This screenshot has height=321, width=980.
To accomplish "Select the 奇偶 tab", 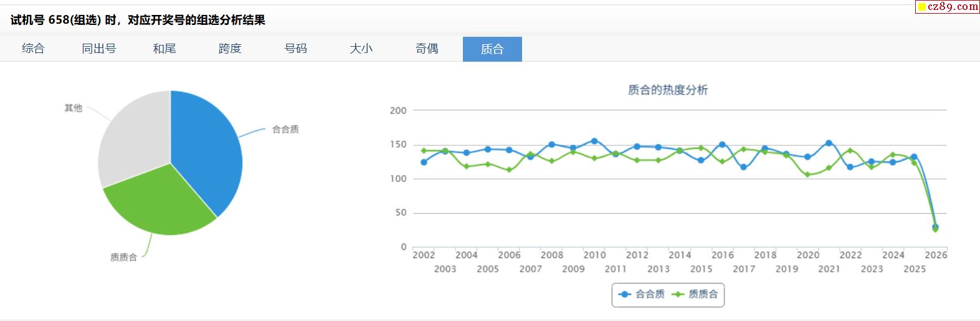I will pyautogui.click(x=427, y=49).
